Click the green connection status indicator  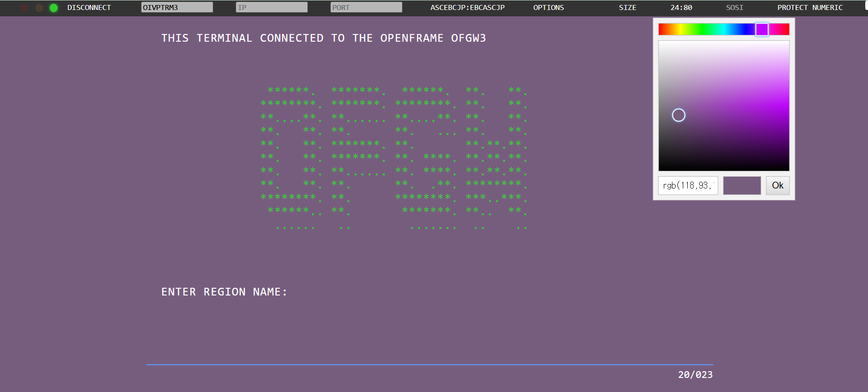click(x=53, y=8)
